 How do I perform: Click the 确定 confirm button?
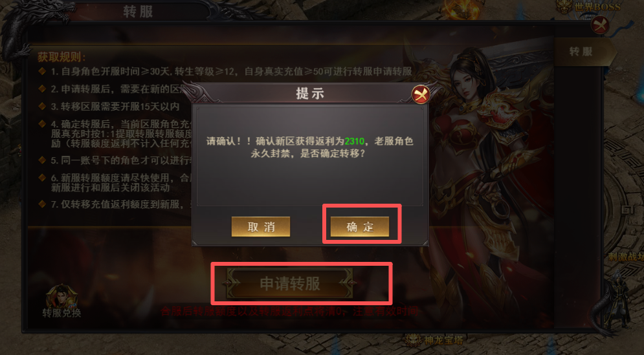point(360,226)
